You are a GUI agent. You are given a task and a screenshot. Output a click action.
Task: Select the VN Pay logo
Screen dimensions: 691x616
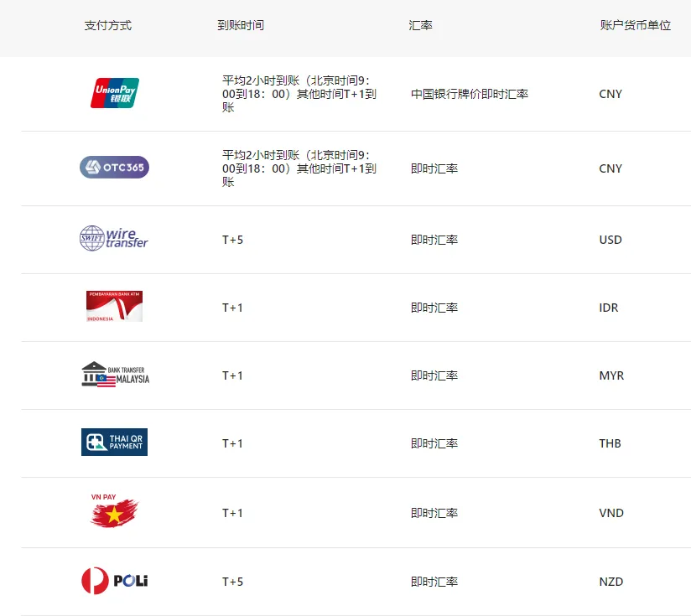(114, 510)
